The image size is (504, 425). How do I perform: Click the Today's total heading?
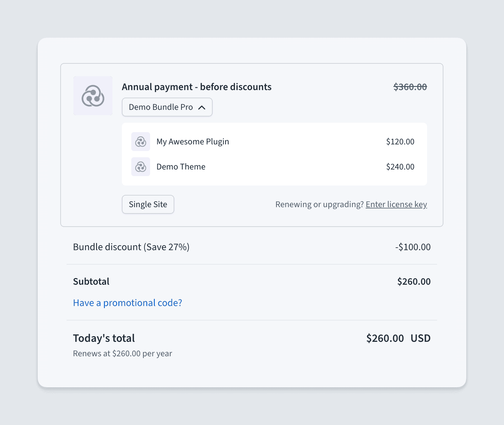point(104,338)
